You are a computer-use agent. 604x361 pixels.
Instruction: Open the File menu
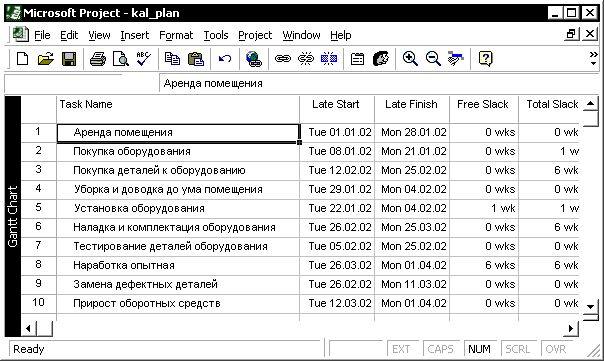coord(42,35)
